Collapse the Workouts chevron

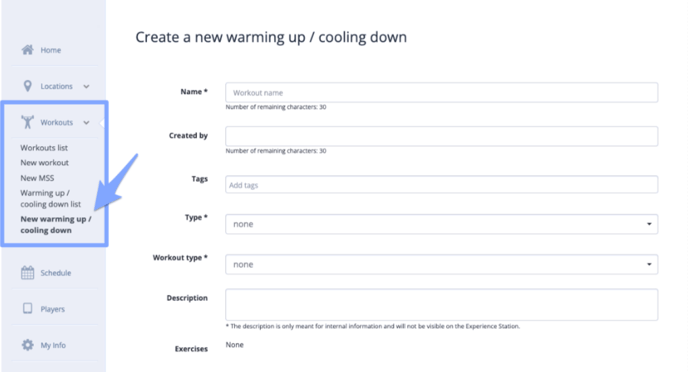pos(86,122)
